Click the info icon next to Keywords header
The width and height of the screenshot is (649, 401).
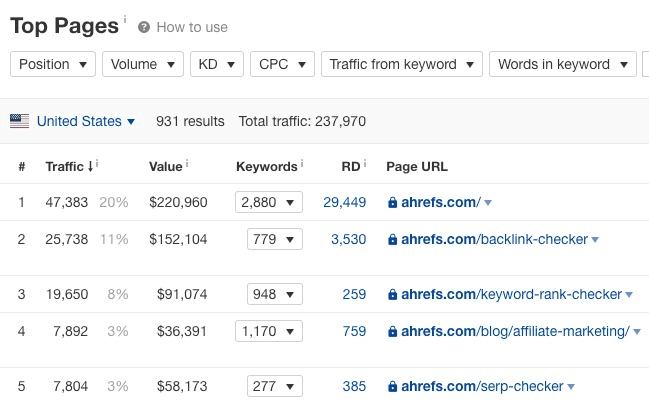302,164
